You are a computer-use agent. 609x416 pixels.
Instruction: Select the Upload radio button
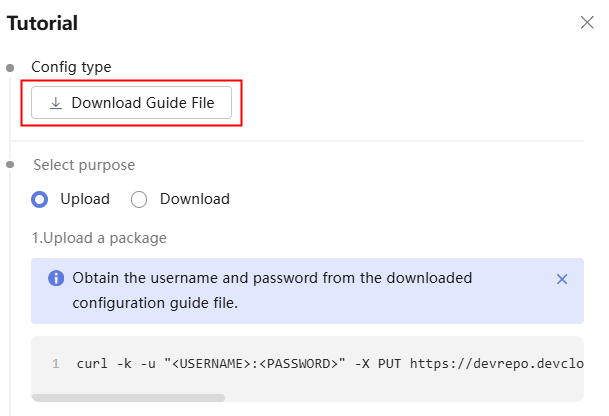coord(40,199)
